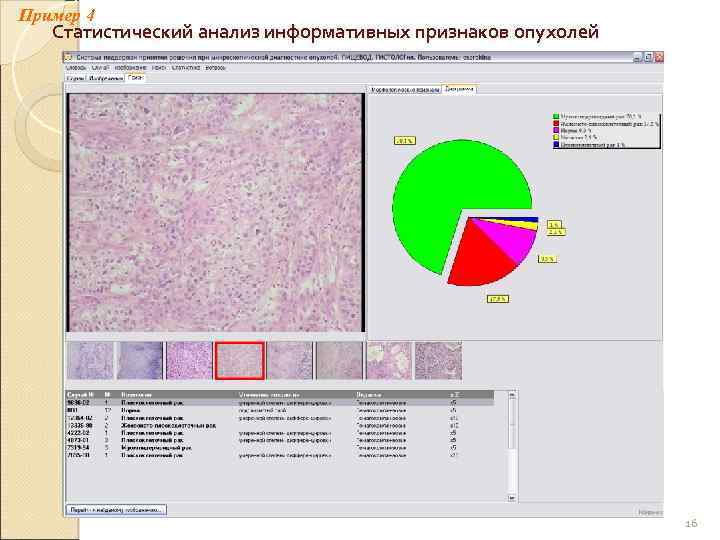Select the fifth thumbnail, right of the red-outlined one

[x=290, y=360]
